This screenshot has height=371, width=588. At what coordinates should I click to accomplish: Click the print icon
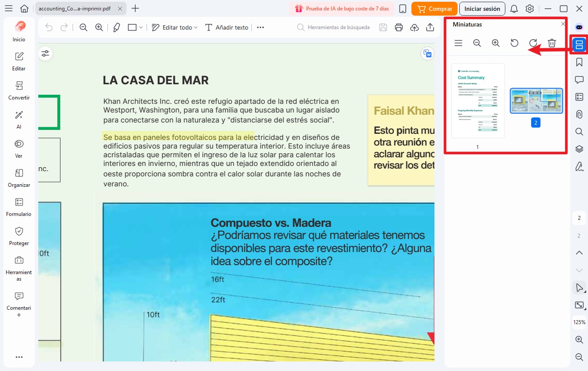(399, 27)
